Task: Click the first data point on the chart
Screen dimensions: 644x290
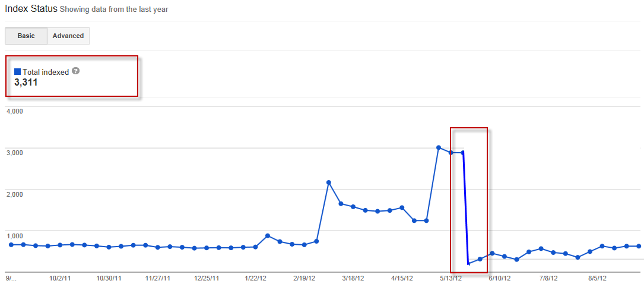Action: pyautogui.click(x=11, y=244)
